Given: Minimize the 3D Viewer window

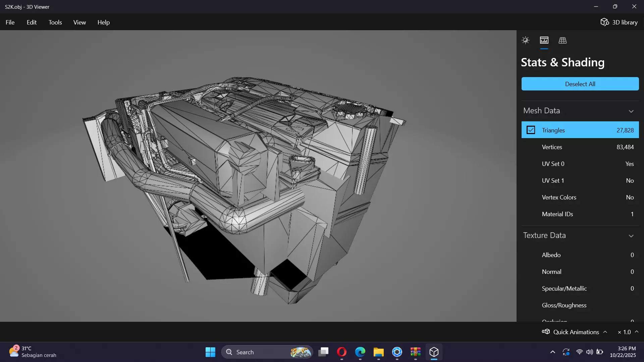Looking at the screenshot, I should click(596, 7).
